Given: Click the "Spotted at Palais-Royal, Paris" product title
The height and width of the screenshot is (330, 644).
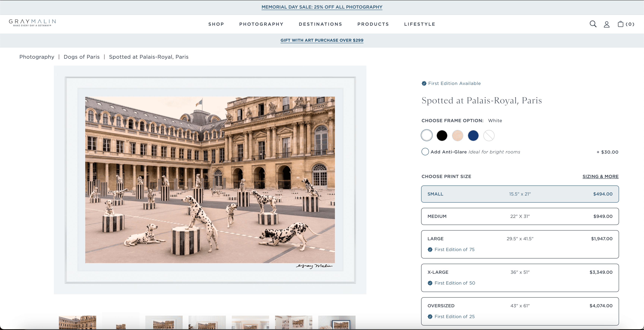Looking at the screenshot, I should coord(482,100).
